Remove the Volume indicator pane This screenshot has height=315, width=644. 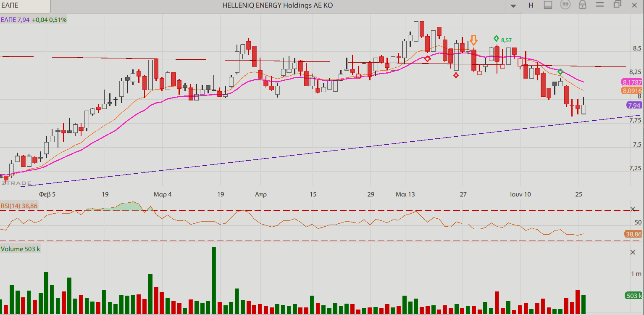[633, 252]
